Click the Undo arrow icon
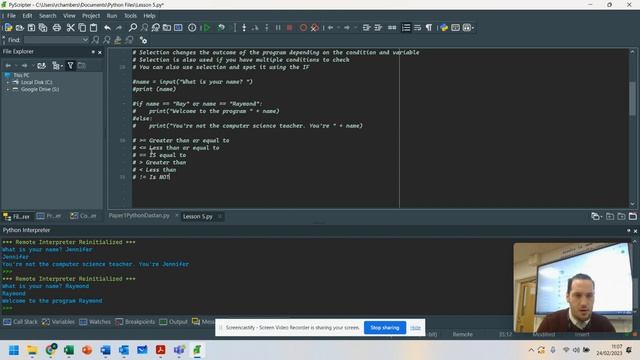This screenshot has height=360, width=640. click(x=107, y=28)
